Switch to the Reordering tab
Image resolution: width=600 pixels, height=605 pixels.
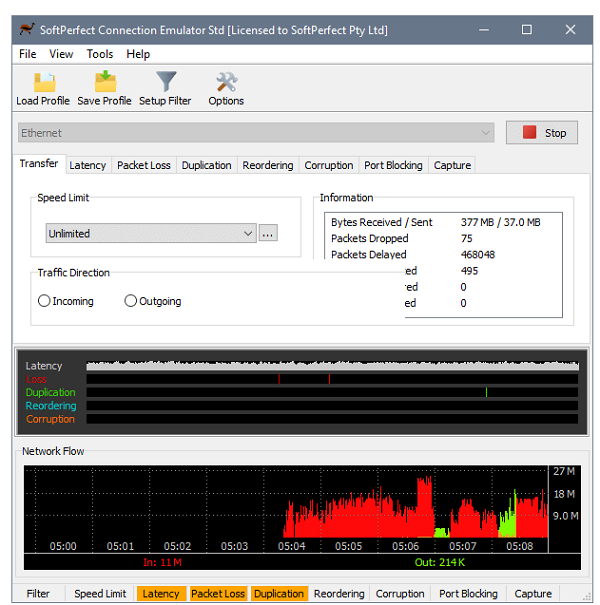point(268,165)
